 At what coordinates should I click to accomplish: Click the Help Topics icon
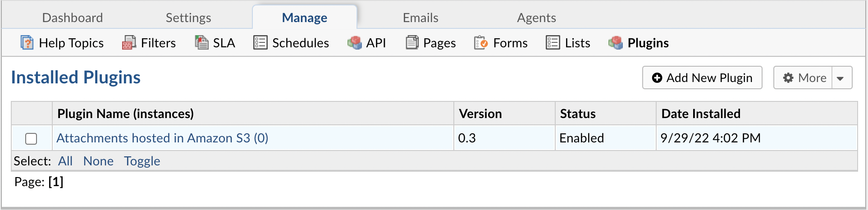point(27,43)
